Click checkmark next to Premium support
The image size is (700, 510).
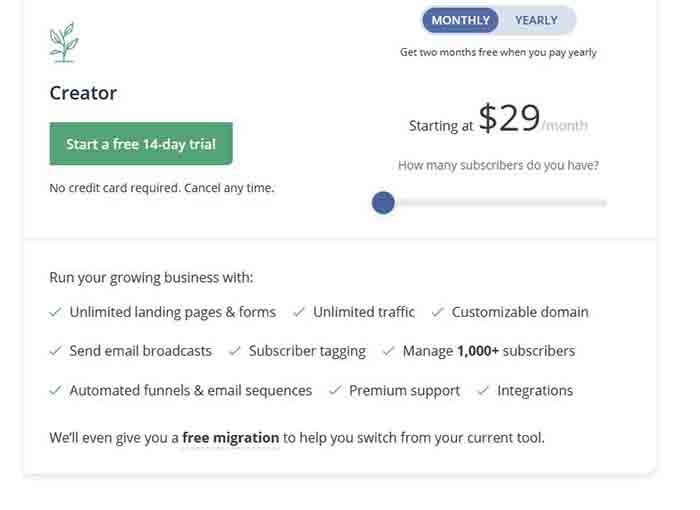335,390
